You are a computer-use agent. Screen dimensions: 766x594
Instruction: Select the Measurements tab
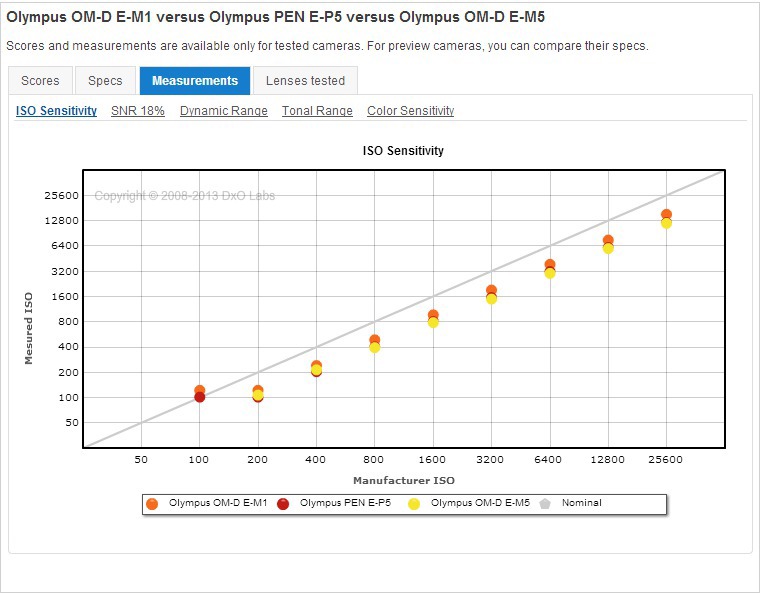click(x=195, y=81)
